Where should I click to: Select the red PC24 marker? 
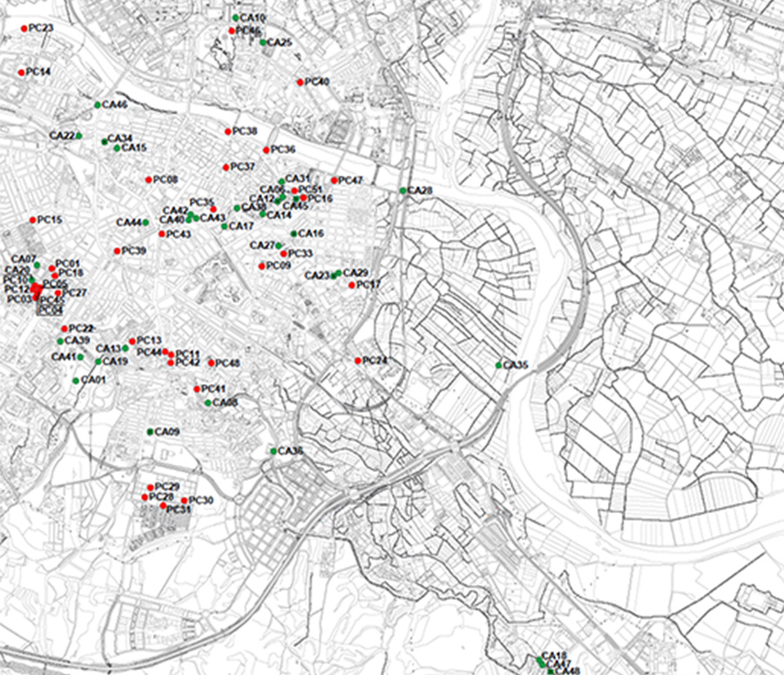[x=358, y=361]
